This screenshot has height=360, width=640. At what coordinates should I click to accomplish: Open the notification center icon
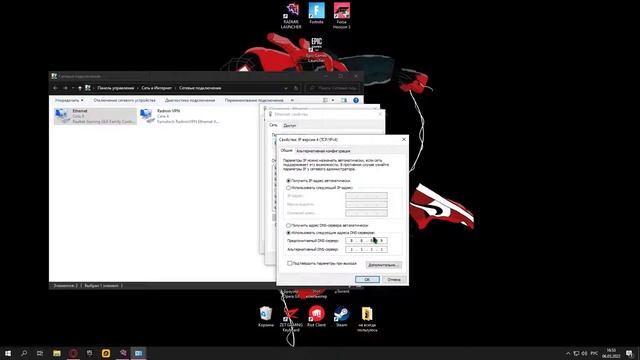629,353
